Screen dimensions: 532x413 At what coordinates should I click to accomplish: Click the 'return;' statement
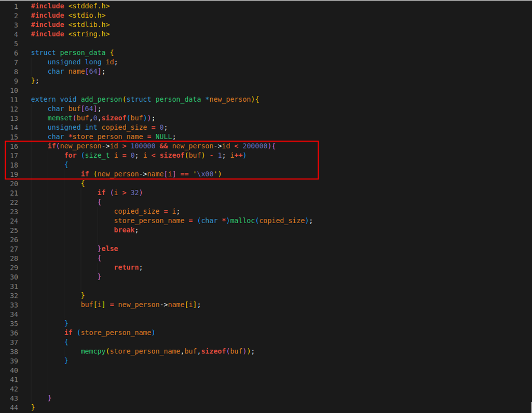(x=128, y=267)
